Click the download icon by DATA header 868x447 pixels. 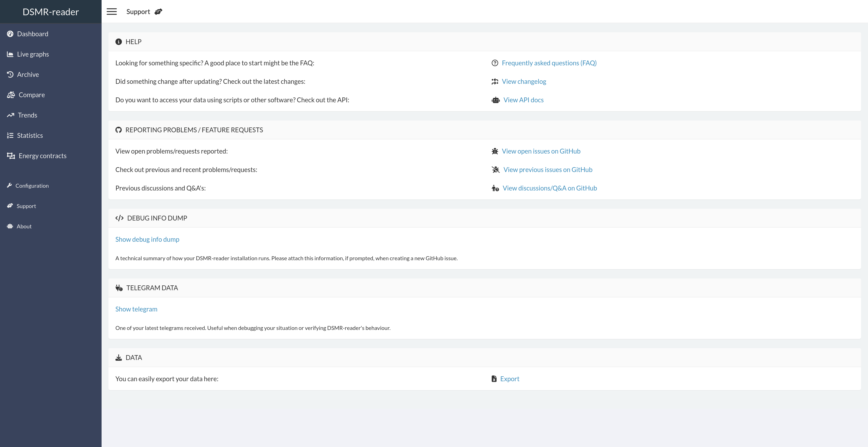click(119, 358)
